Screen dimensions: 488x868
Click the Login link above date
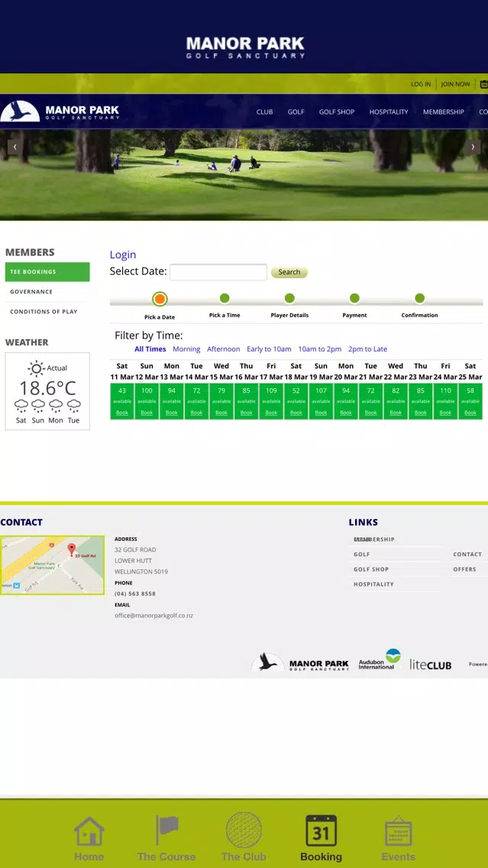(x=123, y=254)
